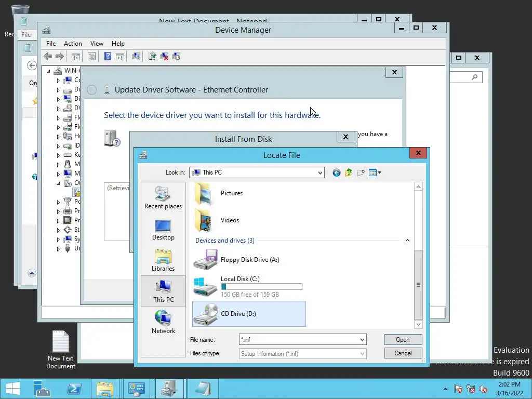Click Show/Hide Action Pane toolbar icon
Screen dimensions: 532x399
tap(120, 56)
